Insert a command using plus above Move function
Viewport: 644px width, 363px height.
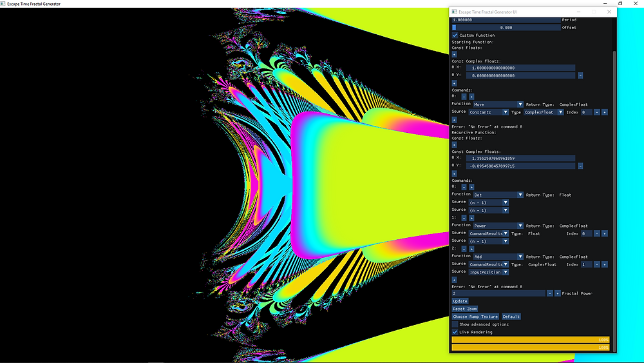click(471, 97)
